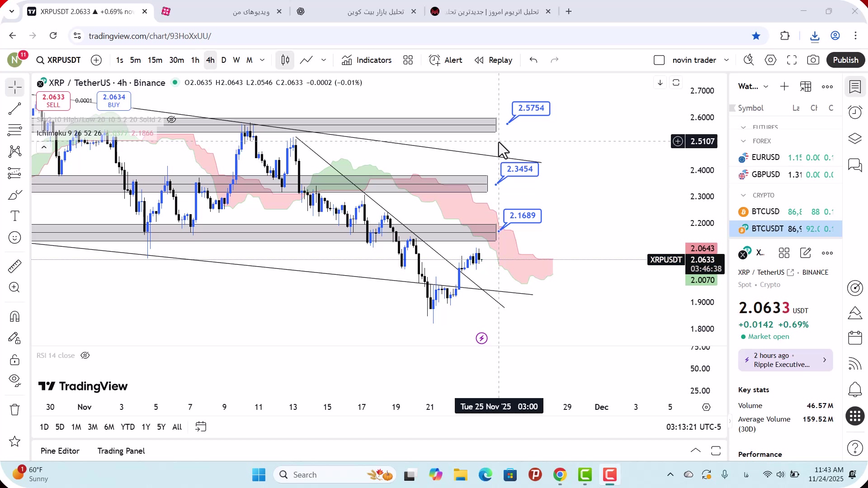Select EURUSD in the watchlist
The height and width of the screenshot is (488, 868).
tap(786, 157)
